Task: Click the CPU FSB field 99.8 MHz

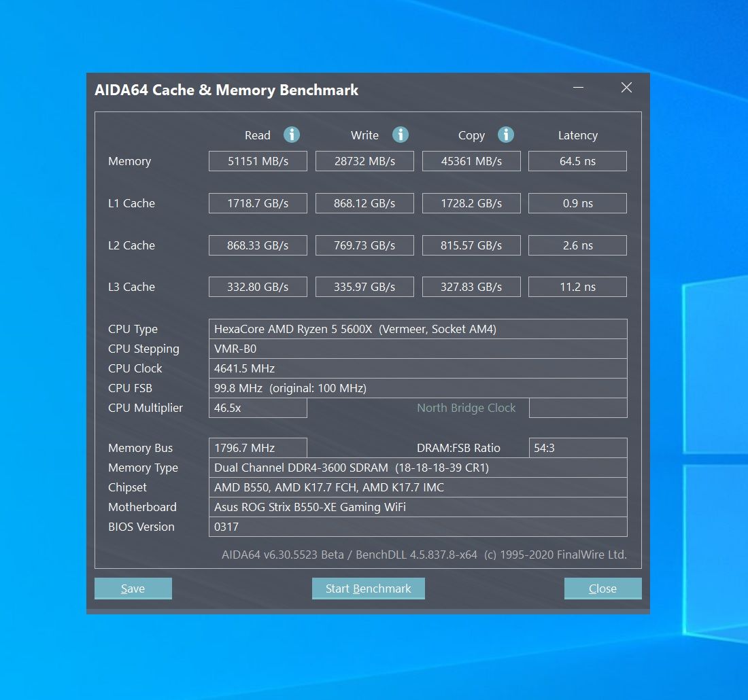Action: (x=418, y=388)
